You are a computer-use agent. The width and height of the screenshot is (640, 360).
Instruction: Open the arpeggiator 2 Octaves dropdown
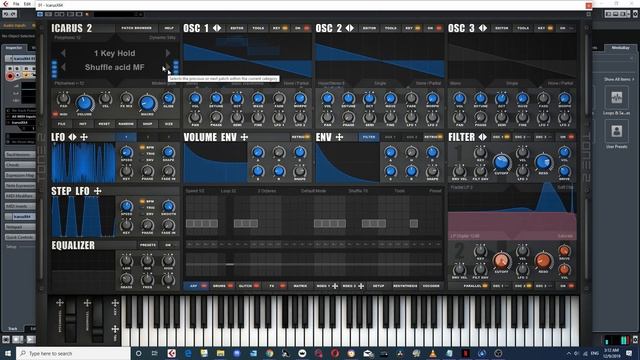pos(267,191)
